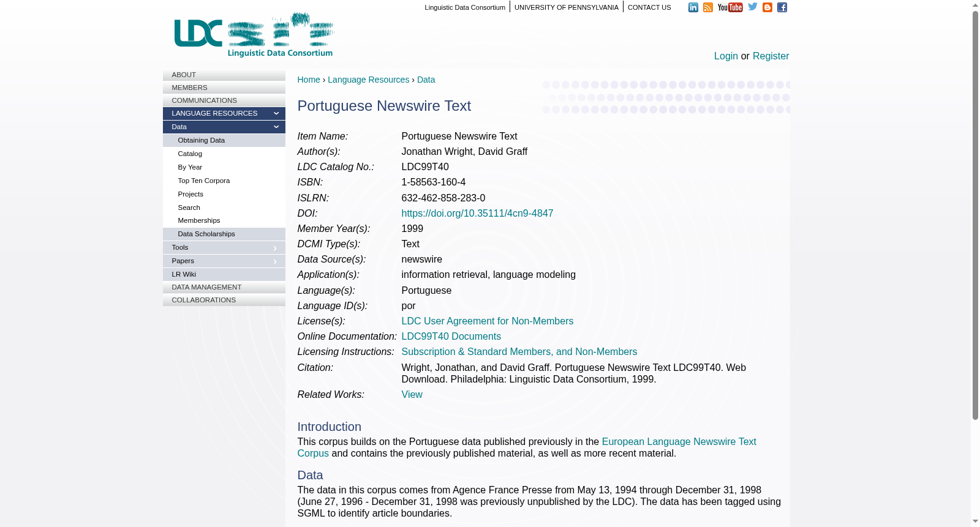Open Data Scholarships in sidebar
Screen dimensions: 980x527
[x=224, y=234]
